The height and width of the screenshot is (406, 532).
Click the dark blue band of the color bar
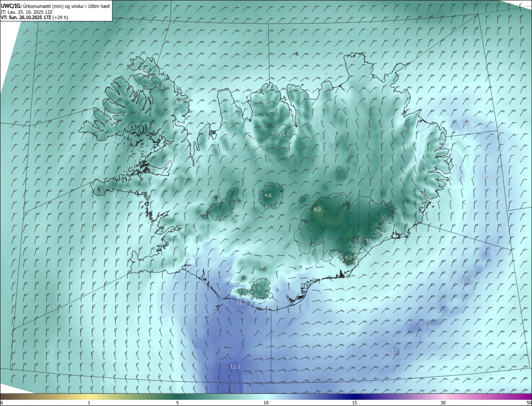pos(355,396)
